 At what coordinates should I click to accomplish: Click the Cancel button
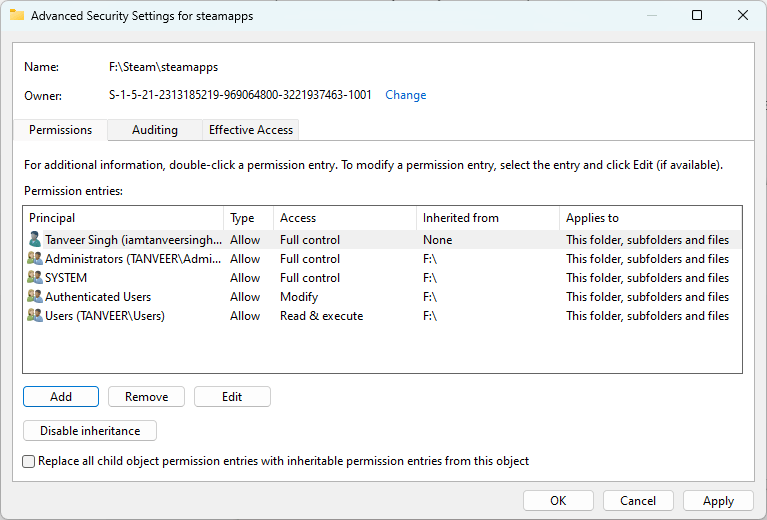pyautogui.click(x=638, y=500)
